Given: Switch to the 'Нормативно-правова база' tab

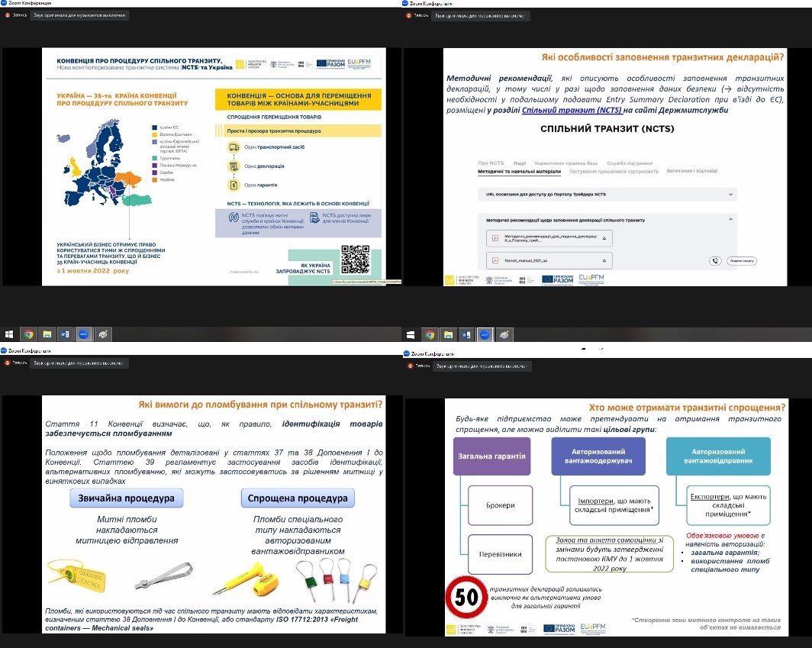Looking at the screenshot, I should (x=566, y=163).
